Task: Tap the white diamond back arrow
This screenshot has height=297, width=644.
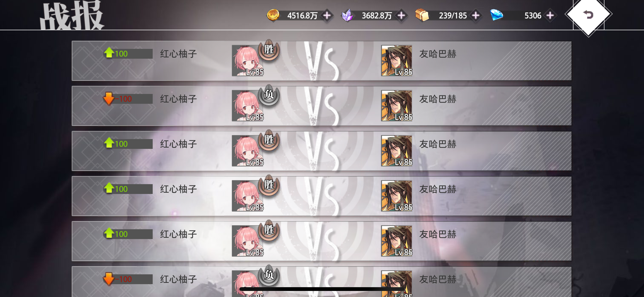Action: (x=588, y=15)
